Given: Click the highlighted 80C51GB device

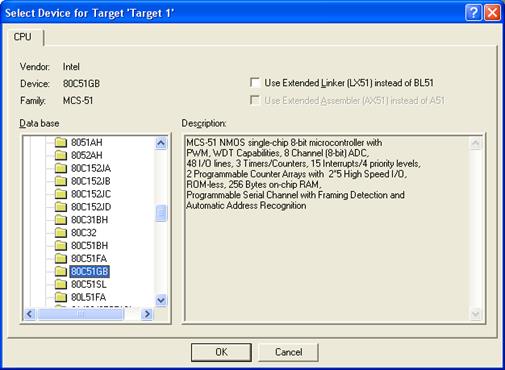Looking at the screenshot, I should coord(90,271).
